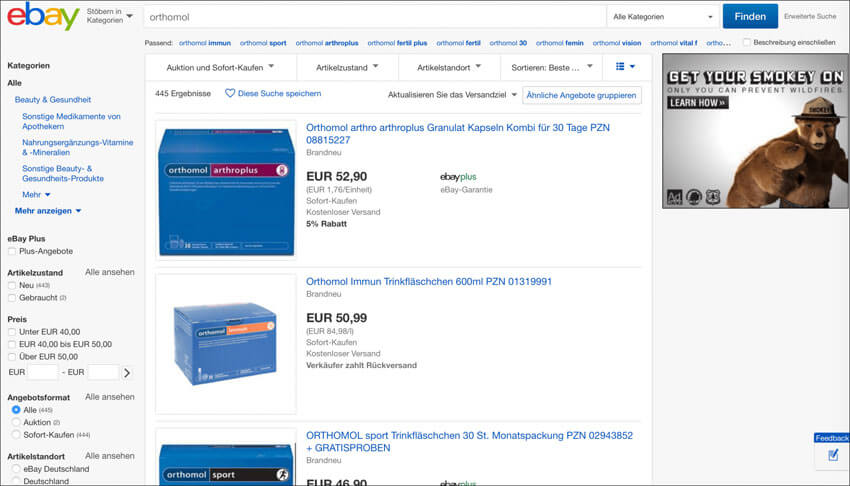The height and width of the screenshot is (486, 850).
Task: Open Beauty & Gesundheit category
Action: pos(53,100)
